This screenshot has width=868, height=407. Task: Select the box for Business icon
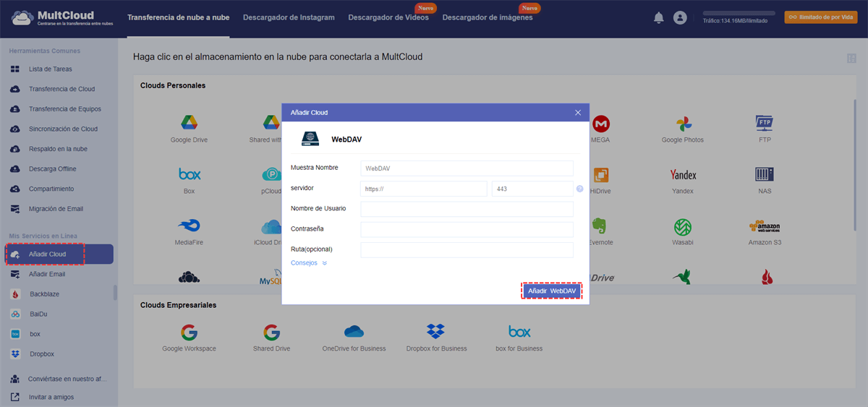point(519,332)
